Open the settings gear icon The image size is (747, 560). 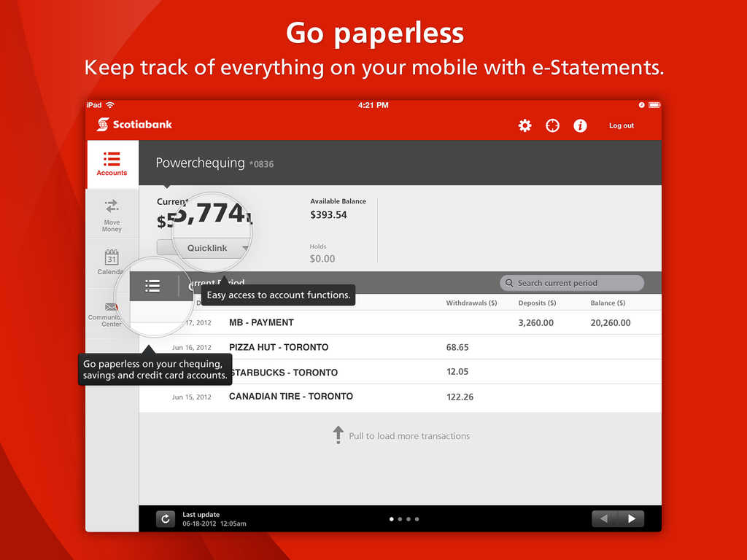pos(525,125)
